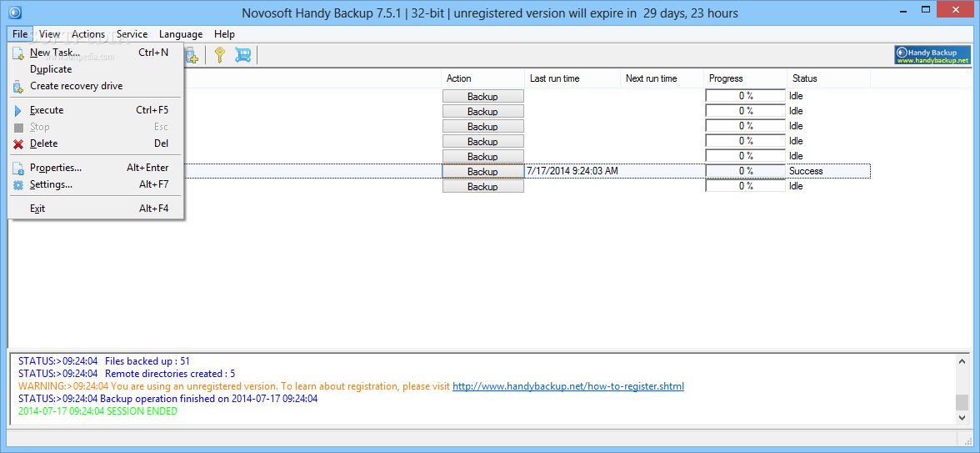This screenshot has width=980, height=453.
Task: Open the Service menu
Action: [x=132, y=34]
